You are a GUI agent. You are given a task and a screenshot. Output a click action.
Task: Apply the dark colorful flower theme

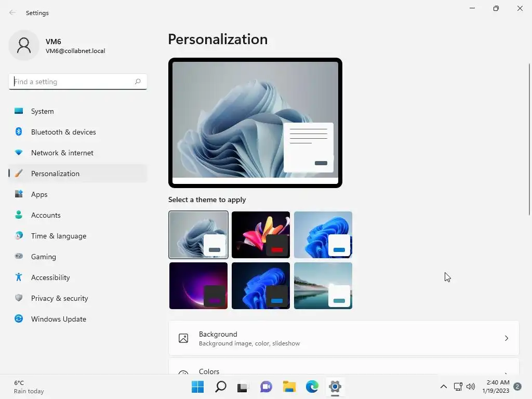point(261,235)
